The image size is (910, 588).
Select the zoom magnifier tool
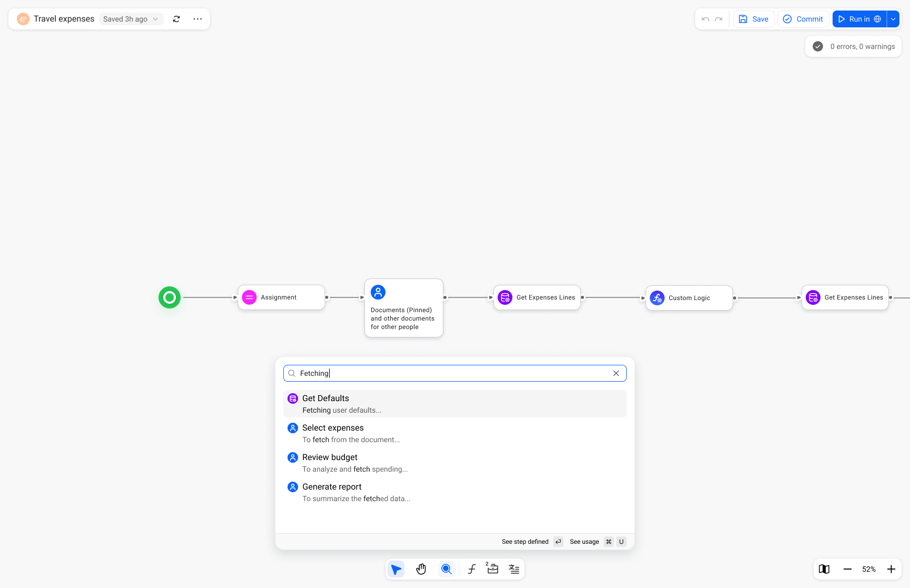click(x=447, y=569)
